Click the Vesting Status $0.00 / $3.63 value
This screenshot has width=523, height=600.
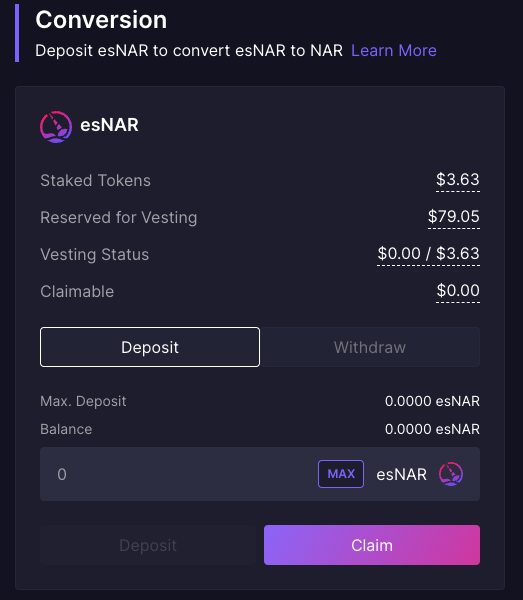click(429, 253)
